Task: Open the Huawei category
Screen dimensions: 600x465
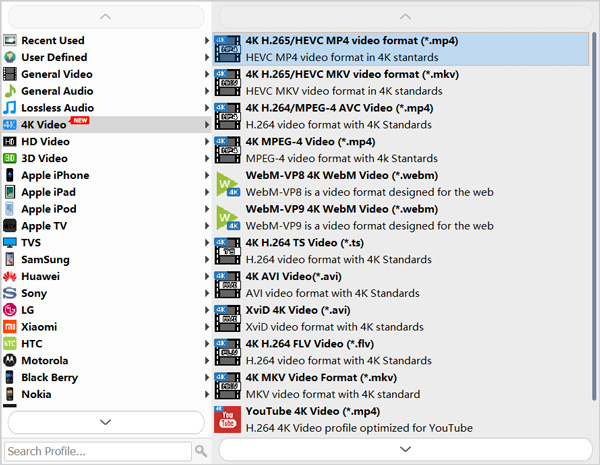Action: point(106,276)
